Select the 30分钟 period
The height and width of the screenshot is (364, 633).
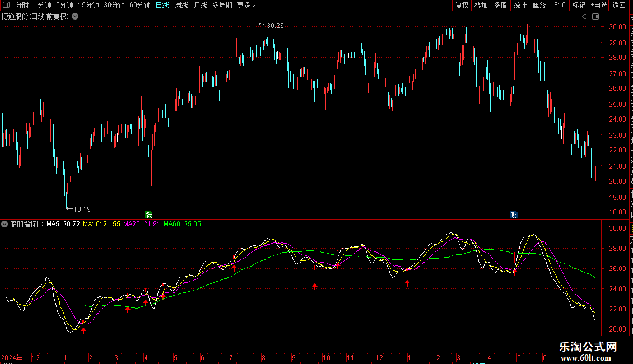(114, 5)
